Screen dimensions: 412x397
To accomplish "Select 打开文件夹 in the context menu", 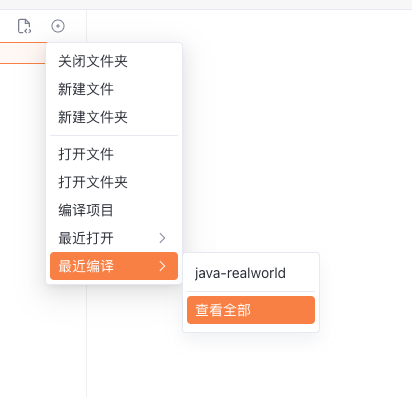I will (x=114, y=182).
